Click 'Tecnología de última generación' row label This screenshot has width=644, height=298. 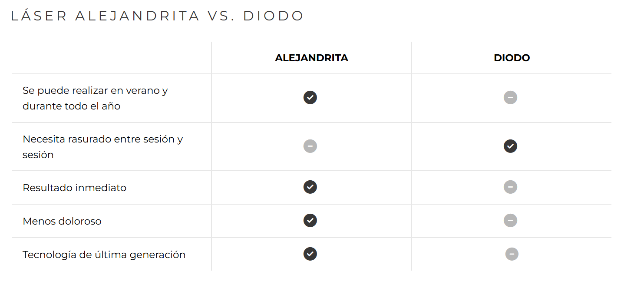coord(104,255)
